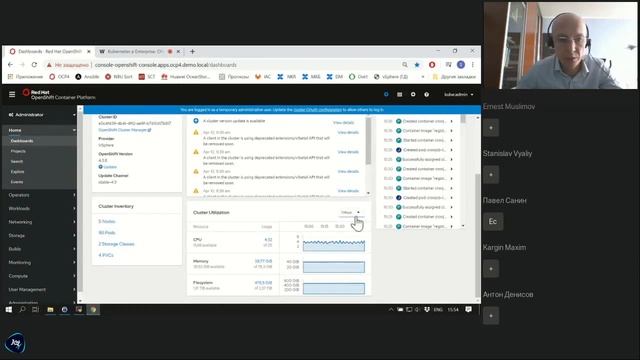This screenshot has height=360, width=640.
Task: Expand the Builds navigation section
Action: (41, 249)
